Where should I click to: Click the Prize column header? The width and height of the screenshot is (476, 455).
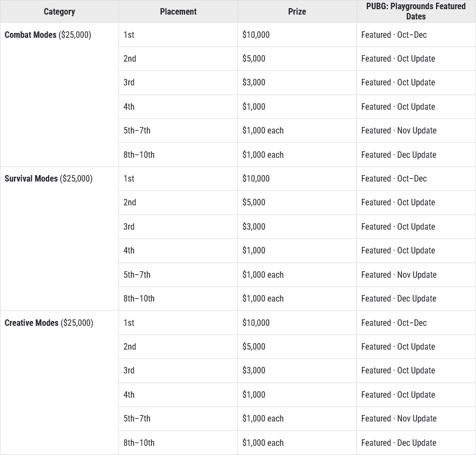click(297, 11)
